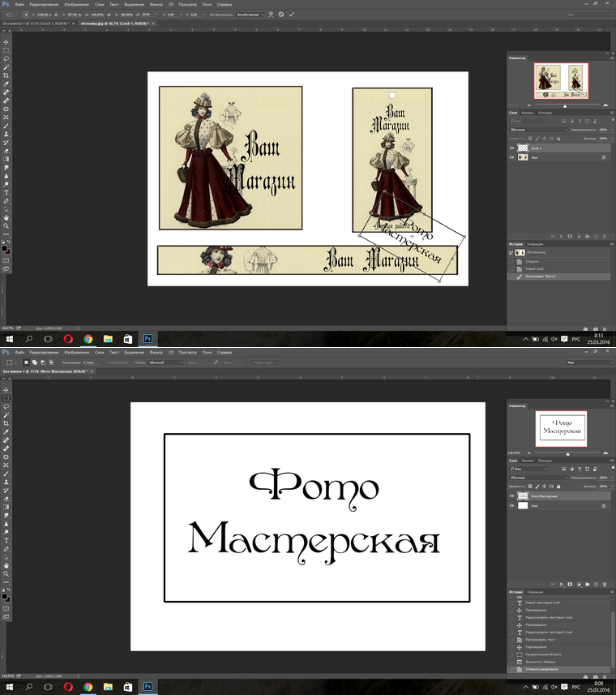Toggle warp mode in upper transform options bar
The width and height of the screenshot is (616, 695).
(x=271, y=15)
